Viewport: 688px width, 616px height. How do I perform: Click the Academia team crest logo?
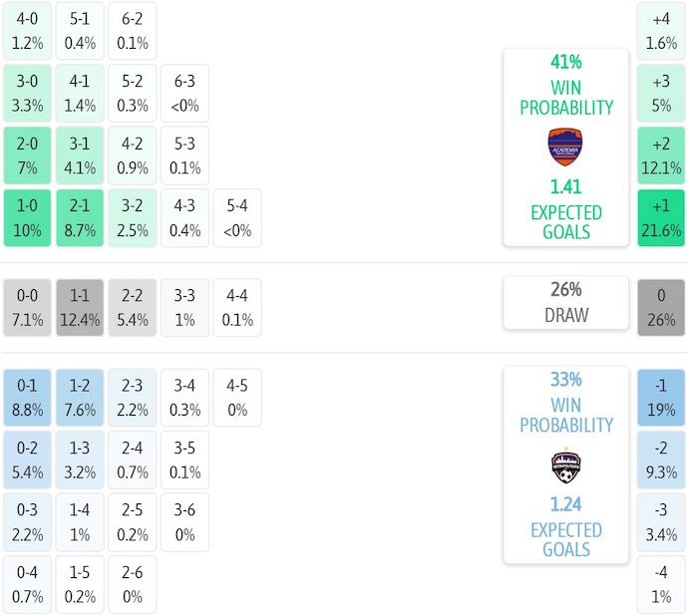565,147
